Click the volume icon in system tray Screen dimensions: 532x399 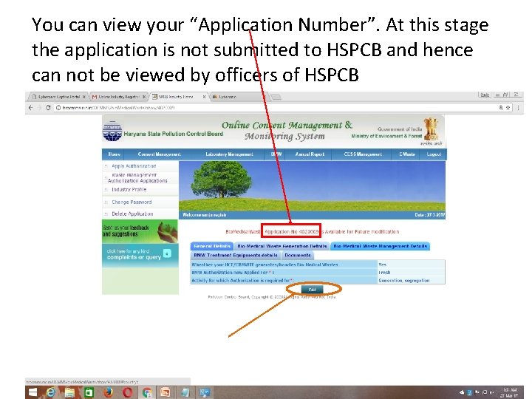[x=491, y=392]
